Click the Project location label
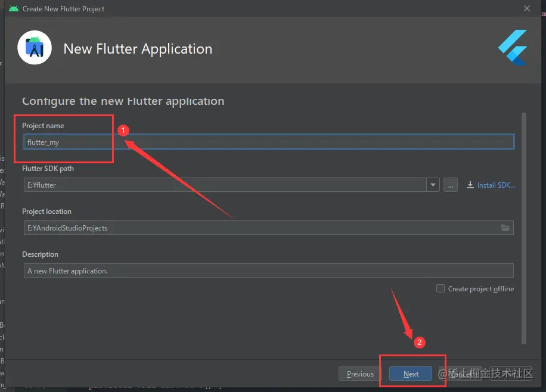This screenshot has height=392, width=546. (x=46, y=211)
